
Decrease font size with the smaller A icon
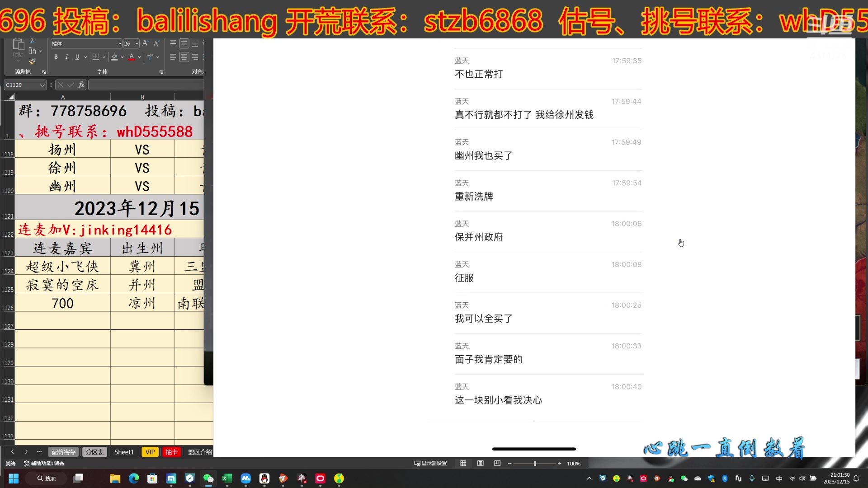coord(156,43)
